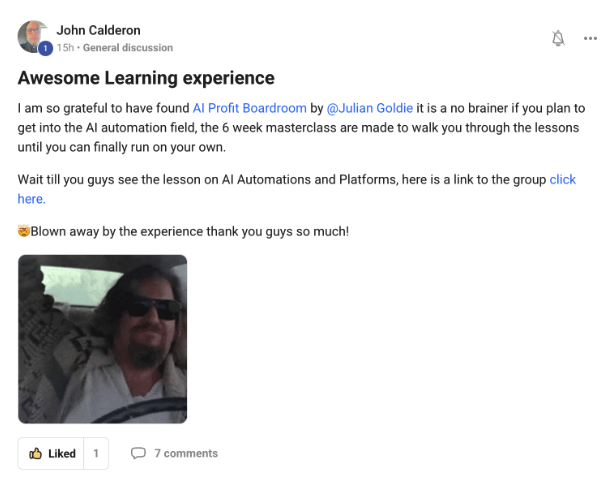Open the three-dot post options menu
Image resolution: width=615 pixels, height=485 pixels.
pos(590,38)
